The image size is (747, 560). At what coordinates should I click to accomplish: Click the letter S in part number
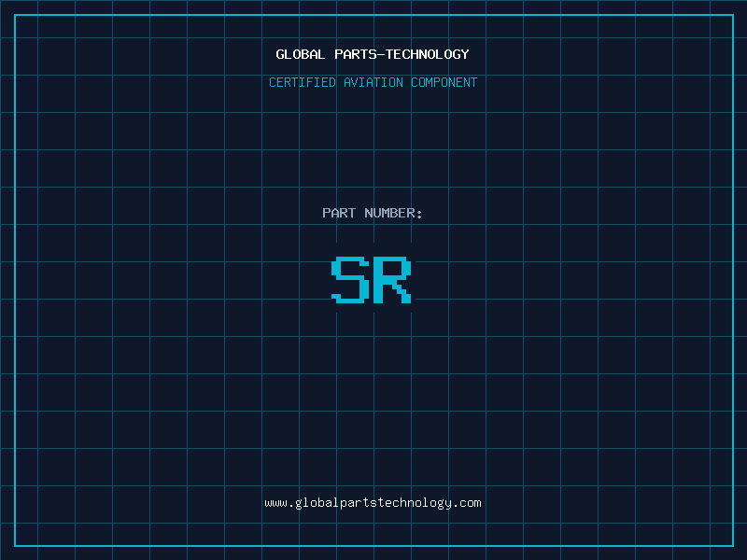pyautogui.click(x=349, y=280)
